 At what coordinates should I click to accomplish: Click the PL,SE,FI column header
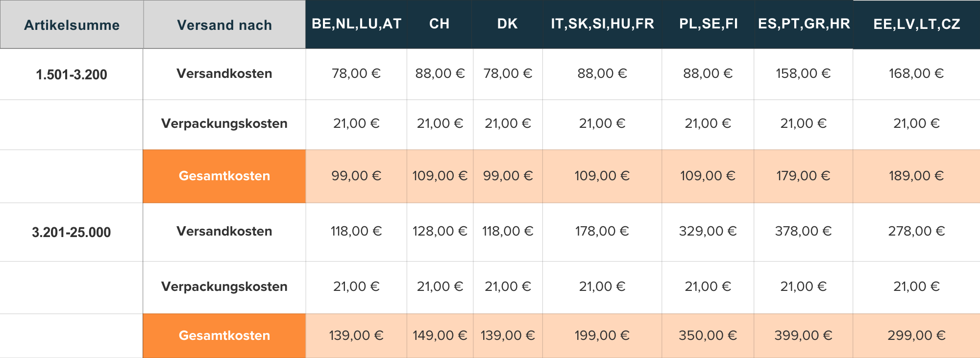(x=708, y=24)
